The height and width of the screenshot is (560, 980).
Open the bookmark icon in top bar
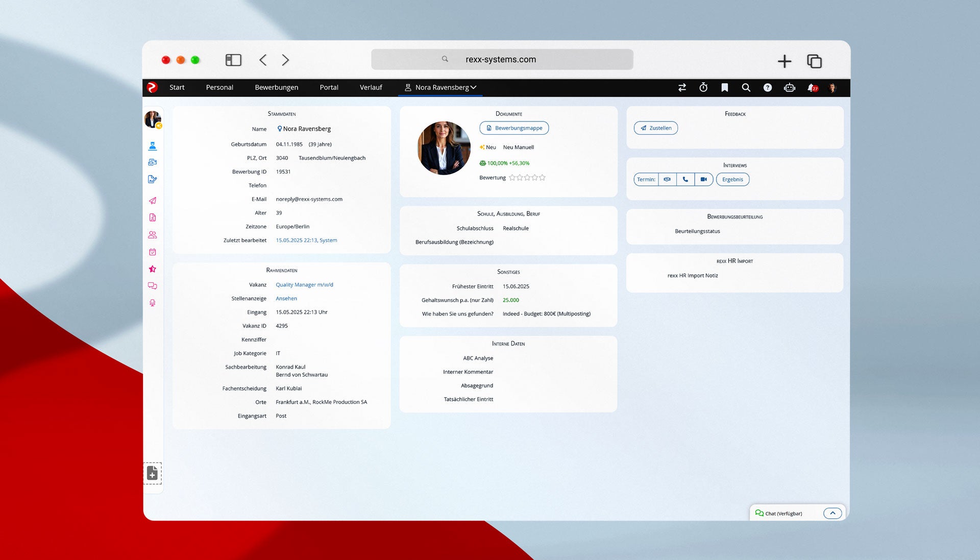[x=724, y=87]
